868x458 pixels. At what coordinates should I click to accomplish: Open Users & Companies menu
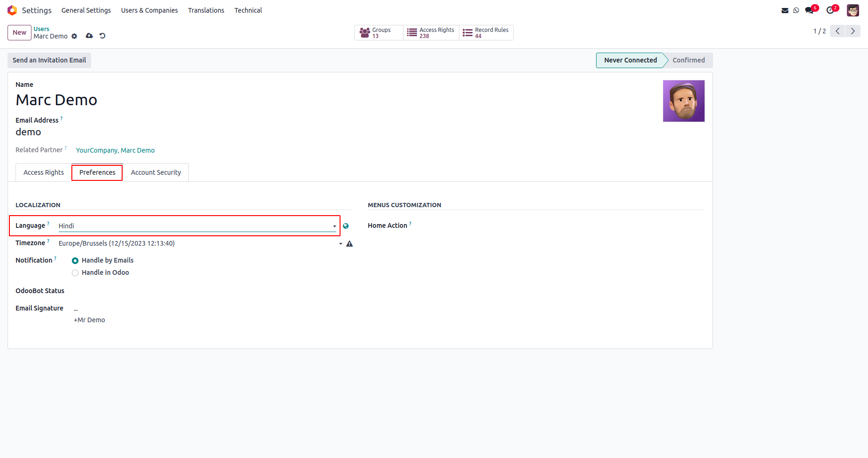pos(149,10)
